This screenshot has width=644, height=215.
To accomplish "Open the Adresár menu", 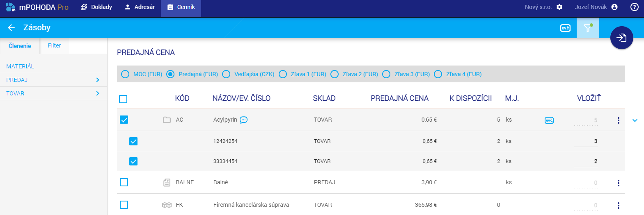I will click(140, 7).
